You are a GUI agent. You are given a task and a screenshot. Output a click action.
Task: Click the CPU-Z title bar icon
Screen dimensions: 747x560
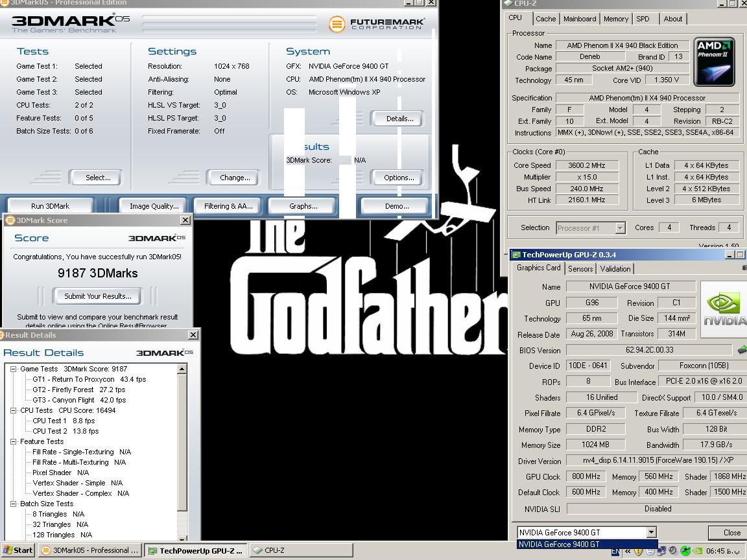tap(508, 3)
